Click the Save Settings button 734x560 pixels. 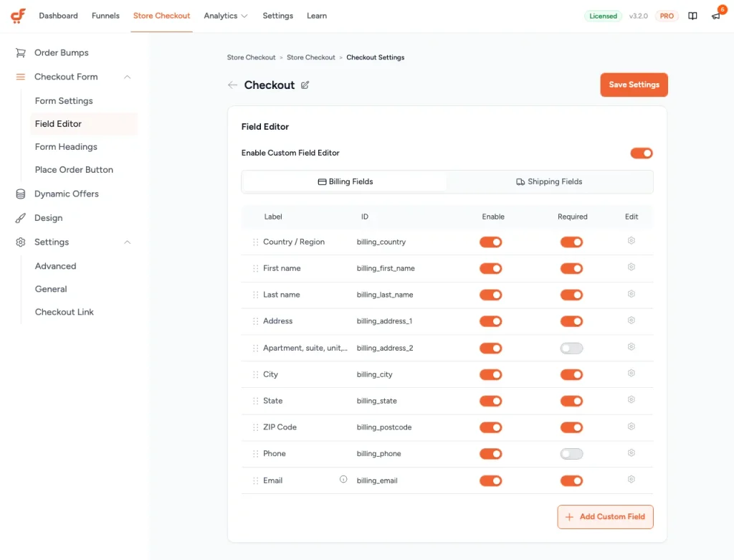pos(634,85)
